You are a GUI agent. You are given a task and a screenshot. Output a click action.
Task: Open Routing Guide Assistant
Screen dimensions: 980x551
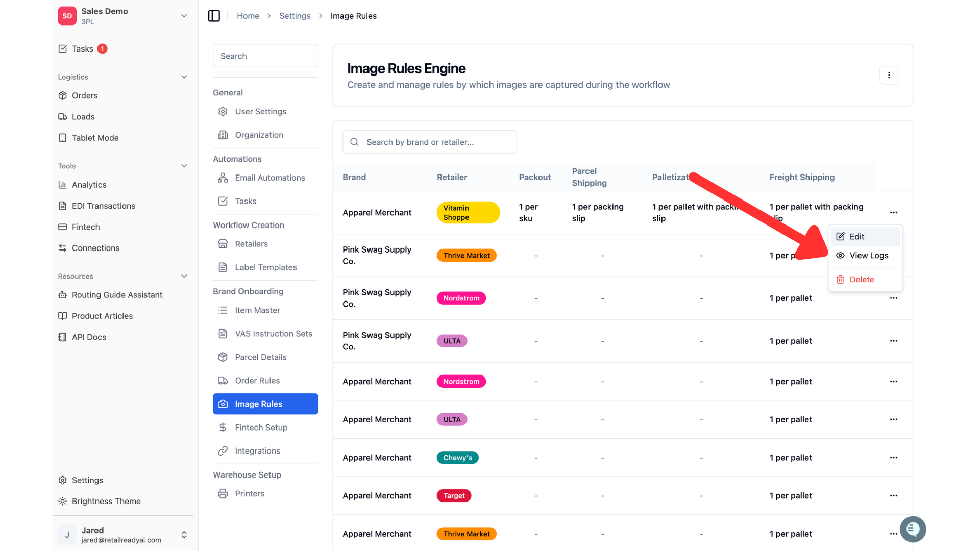pos(117,295)
